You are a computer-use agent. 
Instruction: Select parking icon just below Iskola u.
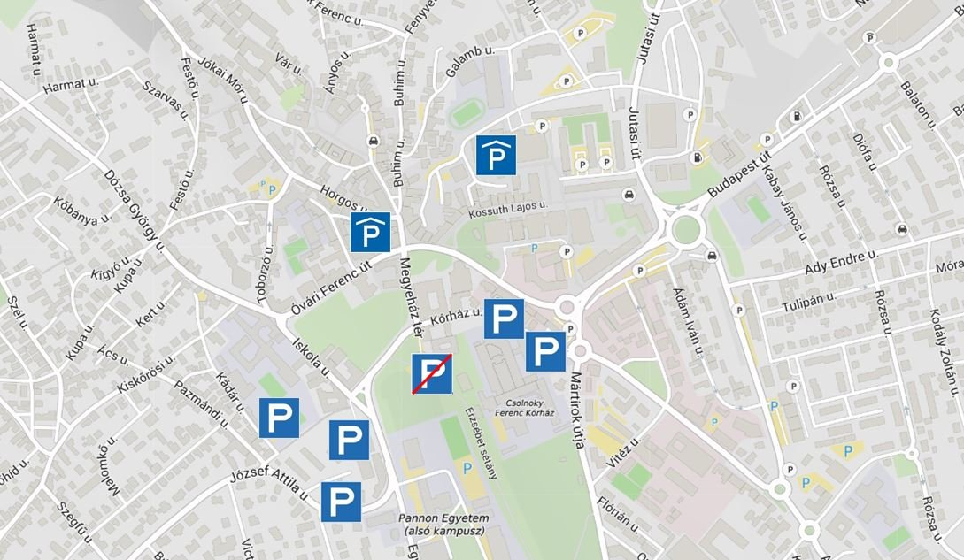point(349,440)
